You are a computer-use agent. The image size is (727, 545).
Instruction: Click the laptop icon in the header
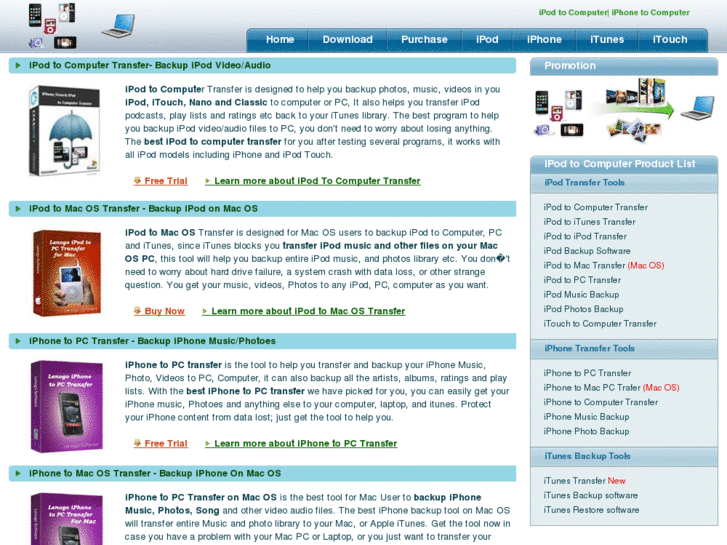pos(119,26)
